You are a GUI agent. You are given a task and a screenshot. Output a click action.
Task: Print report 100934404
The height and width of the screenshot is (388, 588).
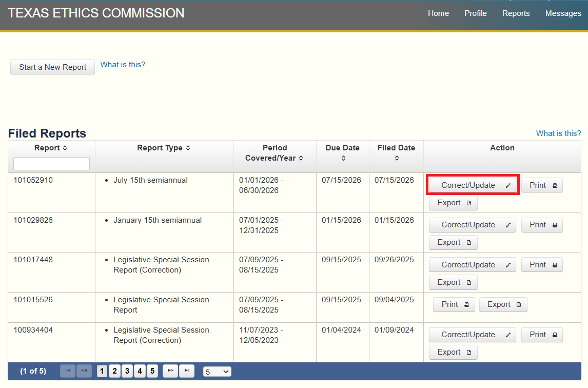[x=542, y=335]
